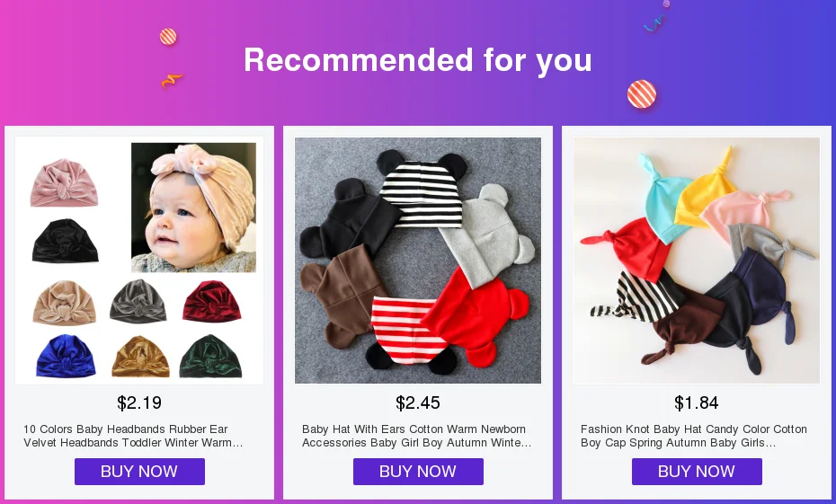Click the $2.19 price label
The image size is (836, 504).
139,402
